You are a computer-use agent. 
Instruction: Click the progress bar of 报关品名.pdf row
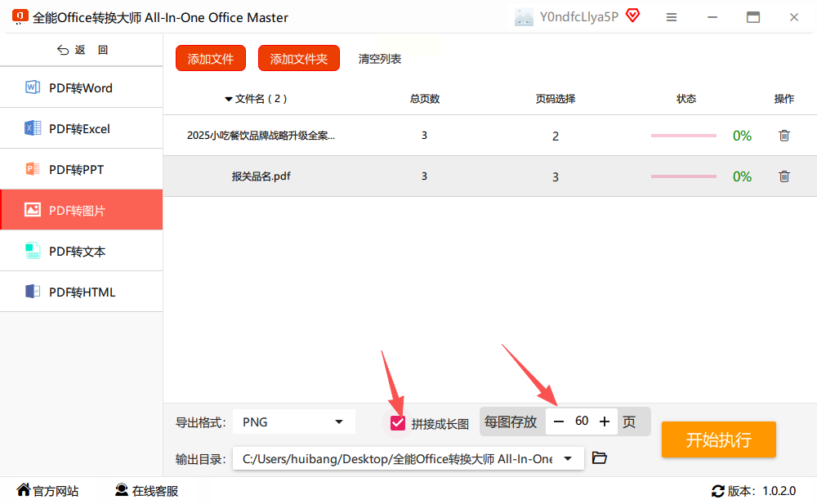(x=684, y=176)
